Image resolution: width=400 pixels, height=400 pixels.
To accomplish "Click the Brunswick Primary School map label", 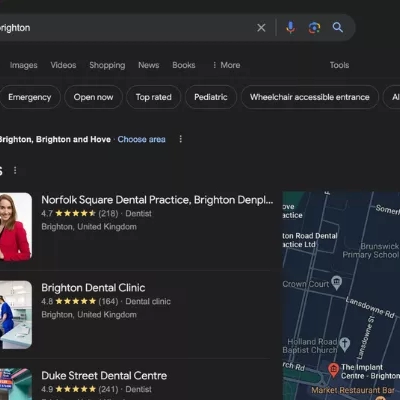I will [371, 250].
